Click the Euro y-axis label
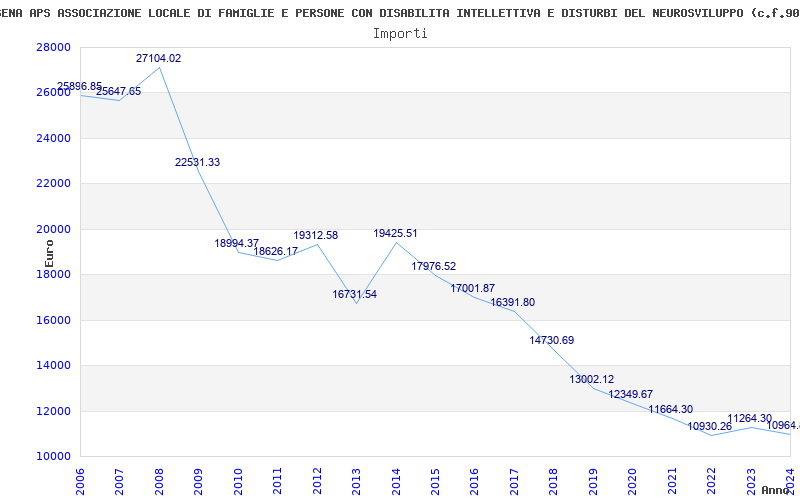 [49, 254]
